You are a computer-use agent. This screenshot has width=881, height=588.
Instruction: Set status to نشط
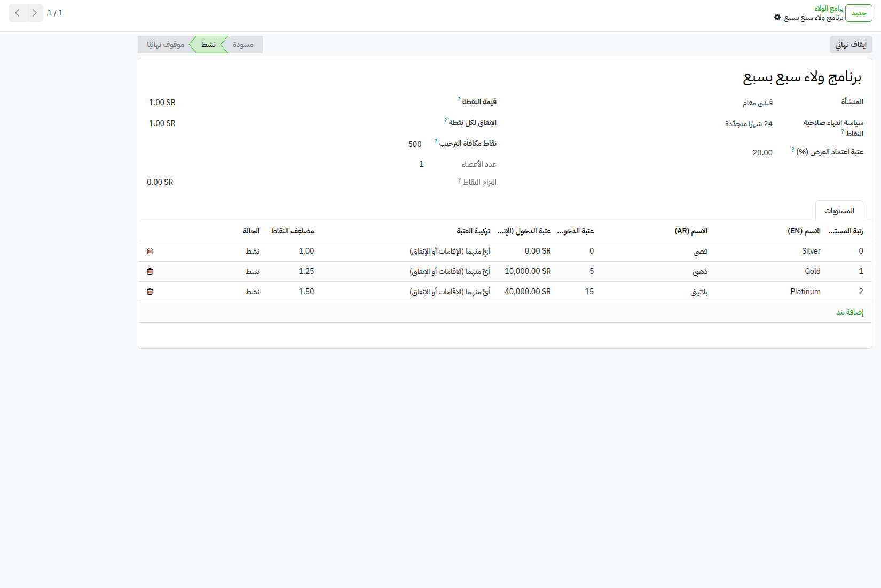209,45
